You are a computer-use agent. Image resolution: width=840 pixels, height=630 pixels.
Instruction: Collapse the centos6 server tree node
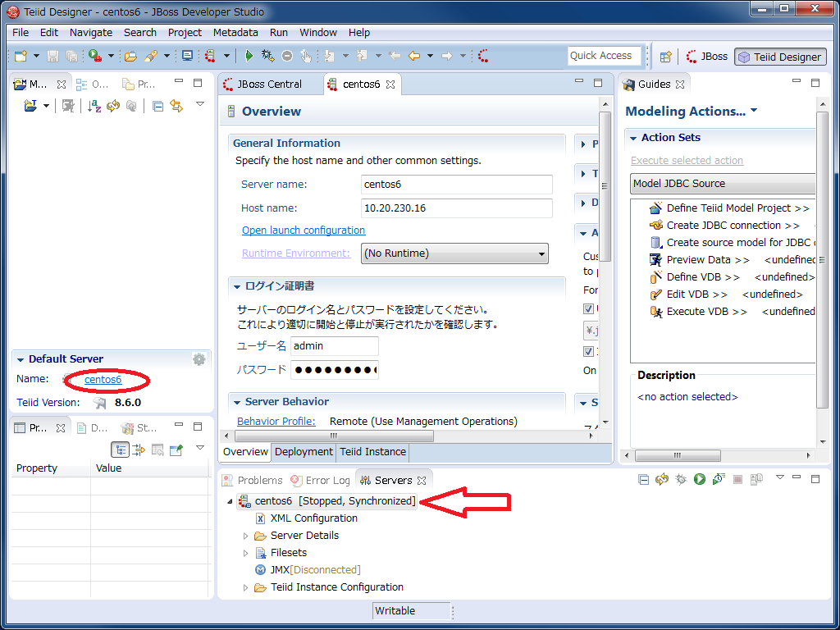pyautogui.click(x=230, y=501)
